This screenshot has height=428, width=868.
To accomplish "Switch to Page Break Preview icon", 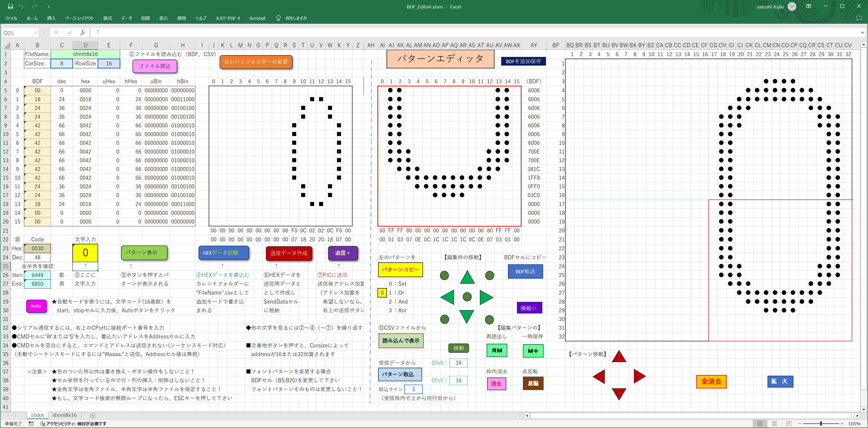I will pyautogui.click(x=789, y=424).
